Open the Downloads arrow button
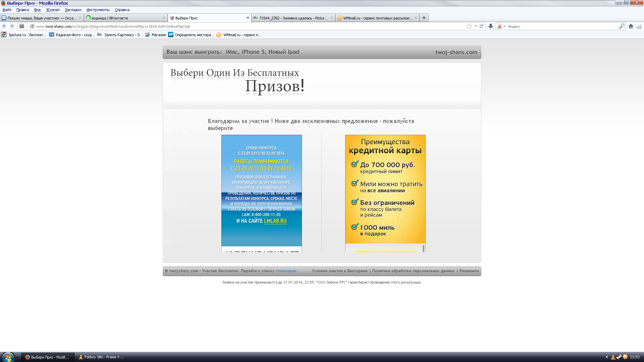 click(491, 26)
